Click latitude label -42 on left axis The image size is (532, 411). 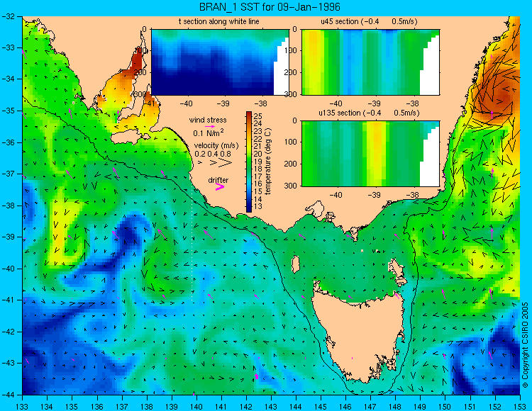tap(8, 332)
